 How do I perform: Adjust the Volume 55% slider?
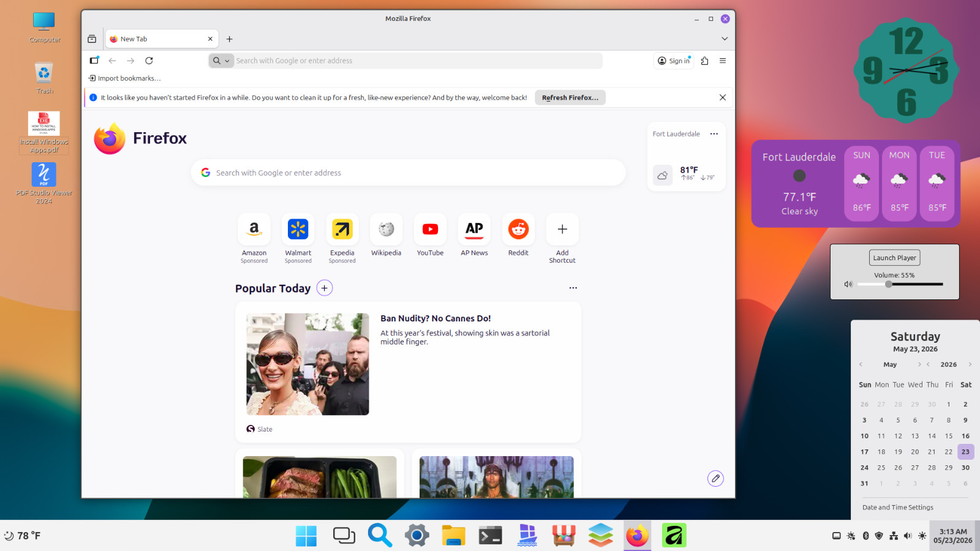tap(900, 284)
